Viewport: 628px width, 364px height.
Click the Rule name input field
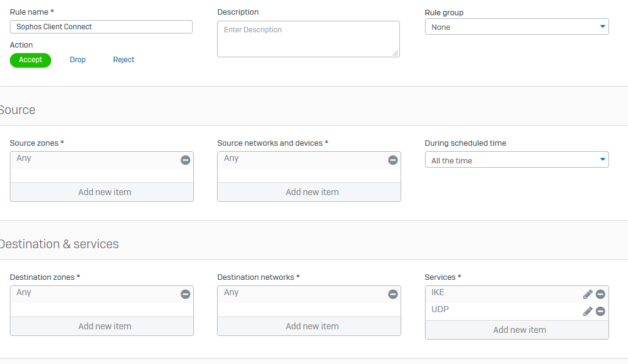101,27
